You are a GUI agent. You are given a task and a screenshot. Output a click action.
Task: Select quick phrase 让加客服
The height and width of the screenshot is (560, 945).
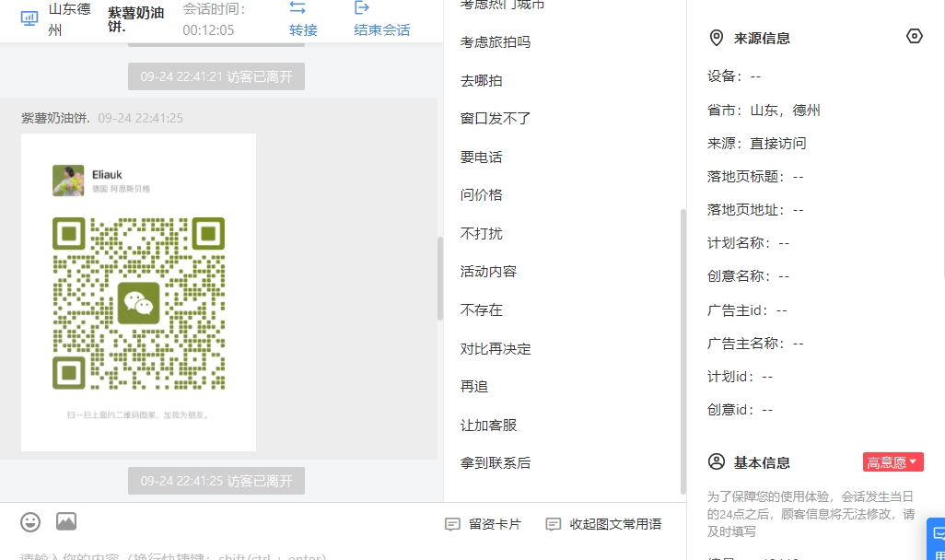(x=488, y=425)
